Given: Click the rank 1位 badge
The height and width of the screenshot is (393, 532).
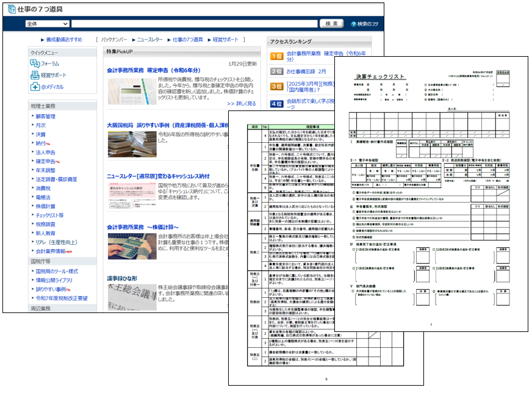Looking at the screenshot, I should 276,56.
